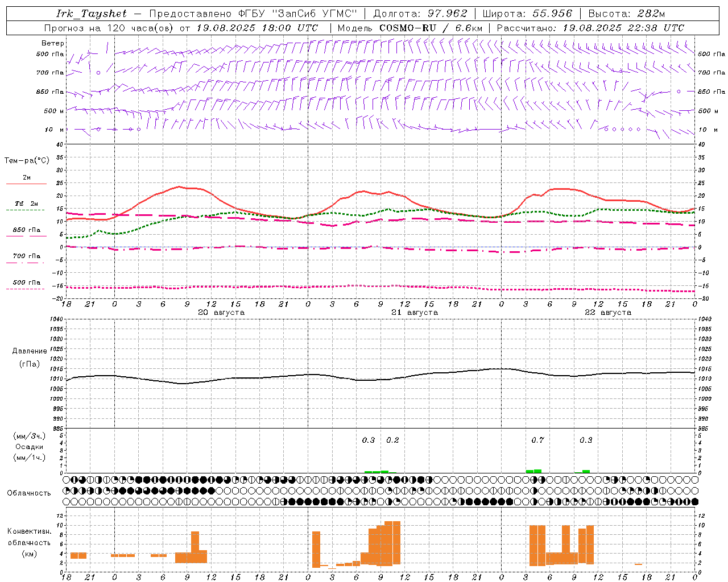The width and height of the screenshot is (728, 582).
Task: Click the 500 м wind level label on left
Action: point(54,111)
